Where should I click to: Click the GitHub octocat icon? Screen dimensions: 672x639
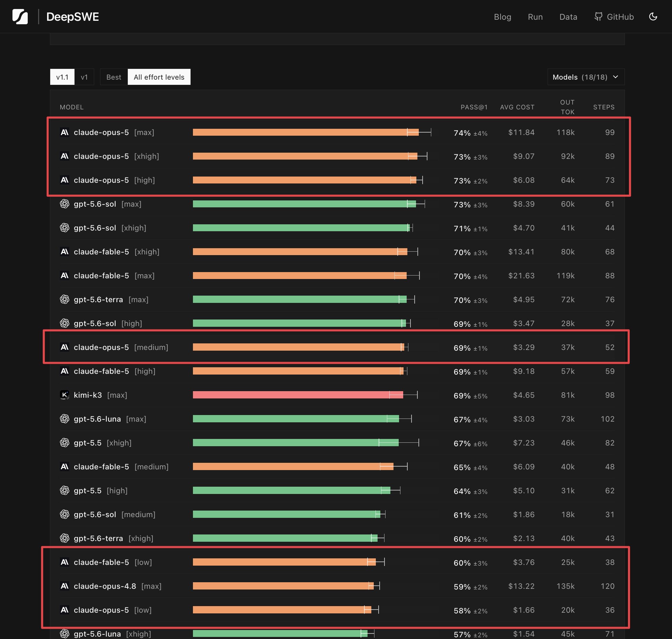click(x=598, y=17)
